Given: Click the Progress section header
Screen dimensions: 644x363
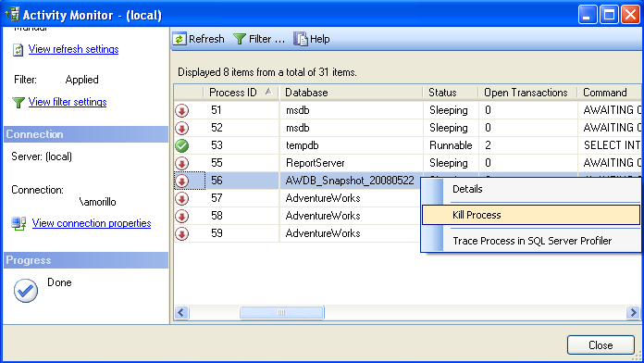Looking at the screenshot, I should [x=86, y=260].
